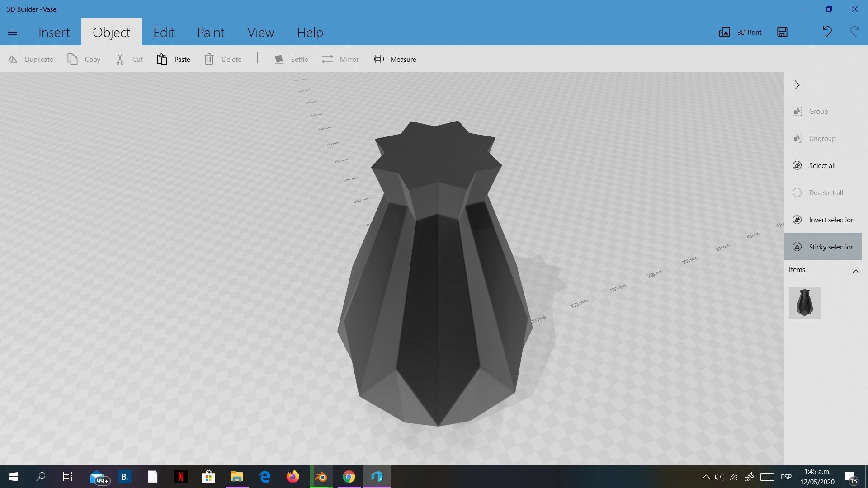Click the Select all icon

(797, 165)
